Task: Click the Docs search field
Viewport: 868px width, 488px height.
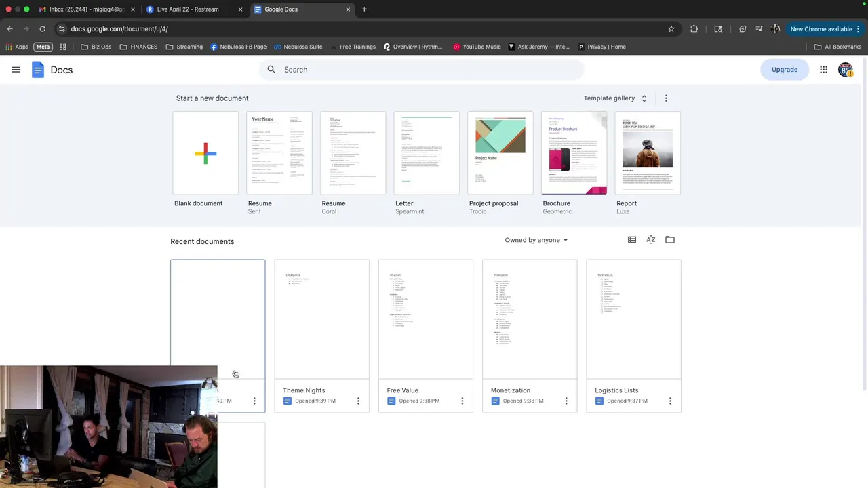Action: (x=421, y=70)
